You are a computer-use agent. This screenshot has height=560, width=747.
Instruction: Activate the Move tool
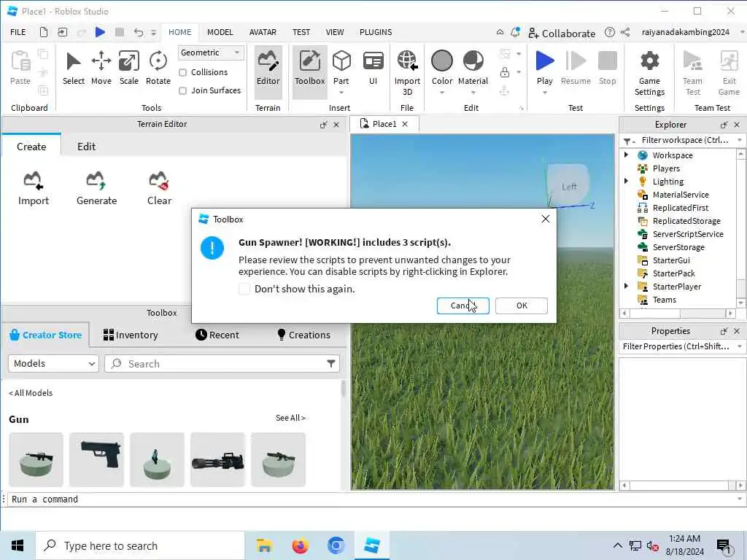[101, 69]
